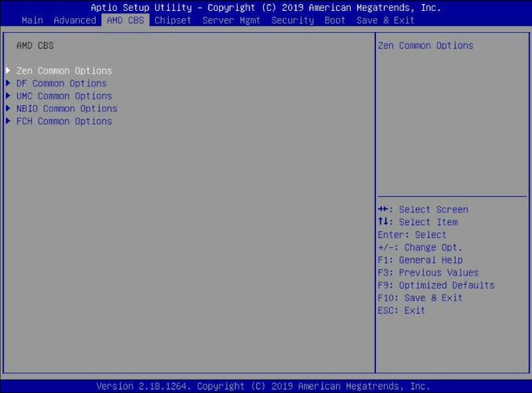Screen dimensions: 532x393
Task: Click the Aptio Setup Utility title text
Action: [x=266, y=8]
